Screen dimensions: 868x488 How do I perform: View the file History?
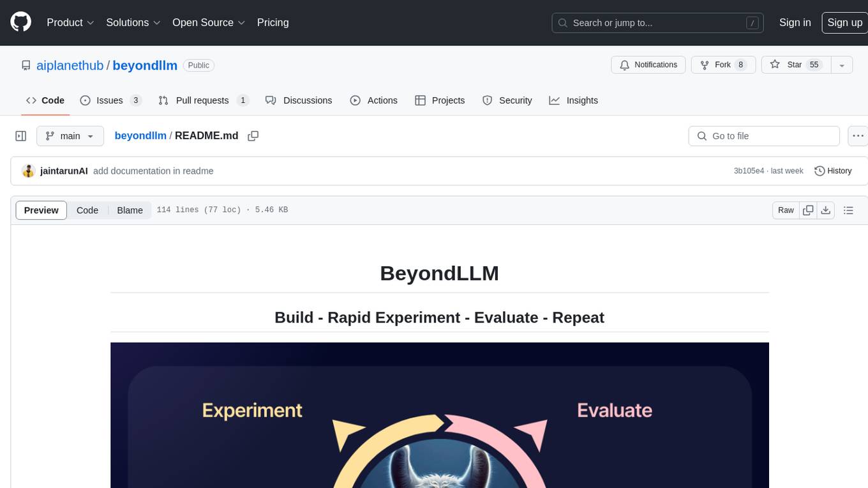point(834,171)
